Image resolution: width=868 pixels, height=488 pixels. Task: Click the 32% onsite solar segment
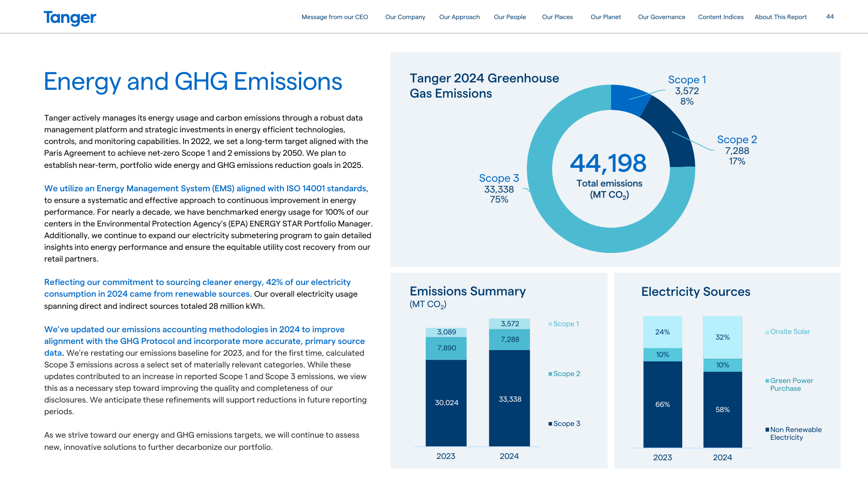723,337
